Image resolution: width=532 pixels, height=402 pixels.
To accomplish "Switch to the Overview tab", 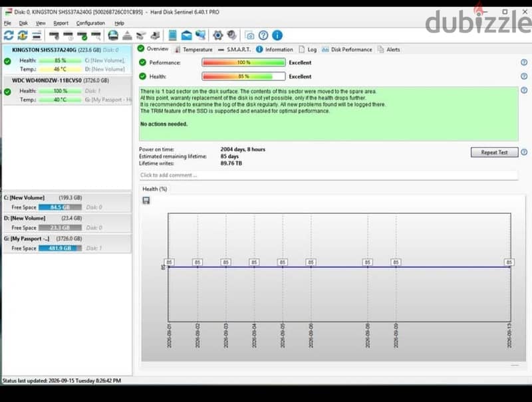I will click(x=153, y=49).
